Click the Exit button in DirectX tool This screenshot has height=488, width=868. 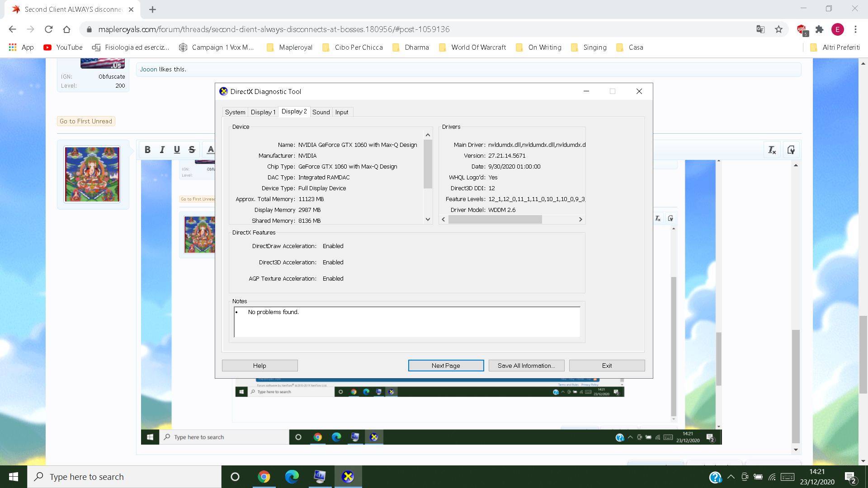tap(607, 366)
